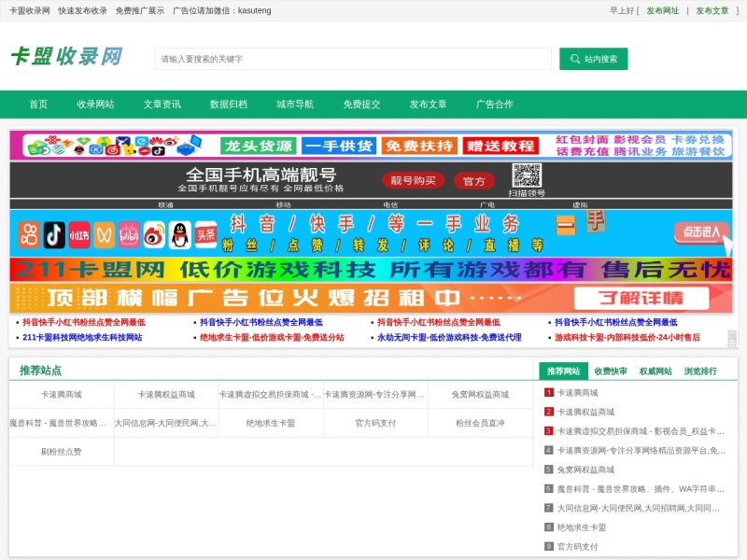Viewport: 747px width, 560px height.
Task: Open 绝地求生卡盟 in the recommended grid
Action: [271, 423]
